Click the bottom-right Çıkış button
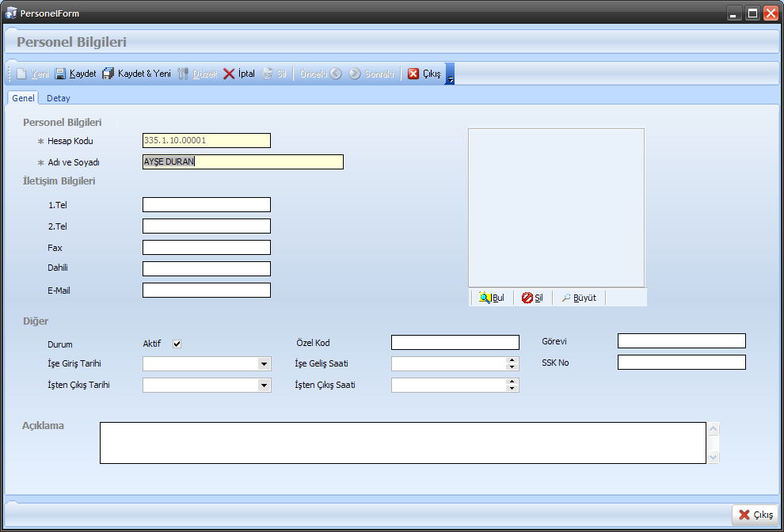The image size is (784, 532). [x=755, y=515]
